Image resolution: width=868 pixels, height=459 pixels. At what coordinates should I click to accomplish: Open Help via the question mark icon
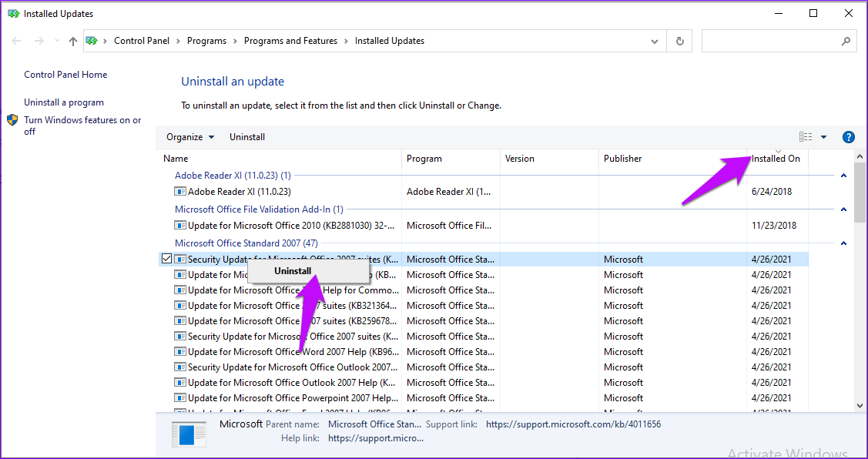point(848,137)
